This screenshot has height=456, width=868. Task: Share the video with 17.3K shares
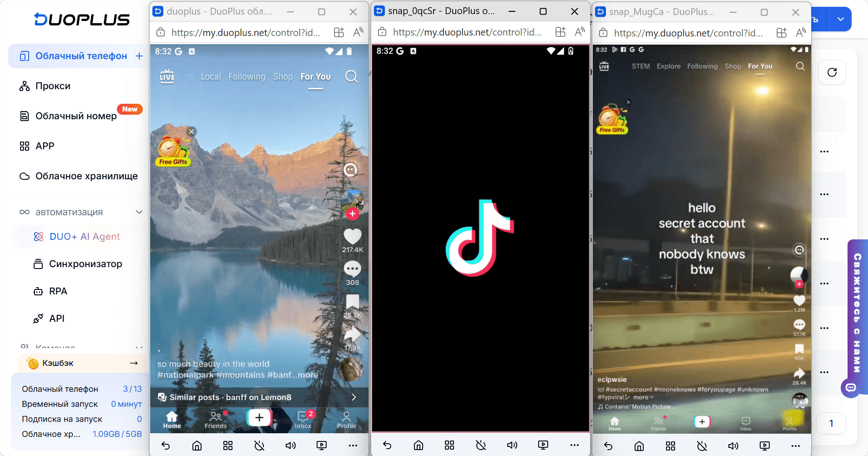pyautogui.click(x=353, y=335)
